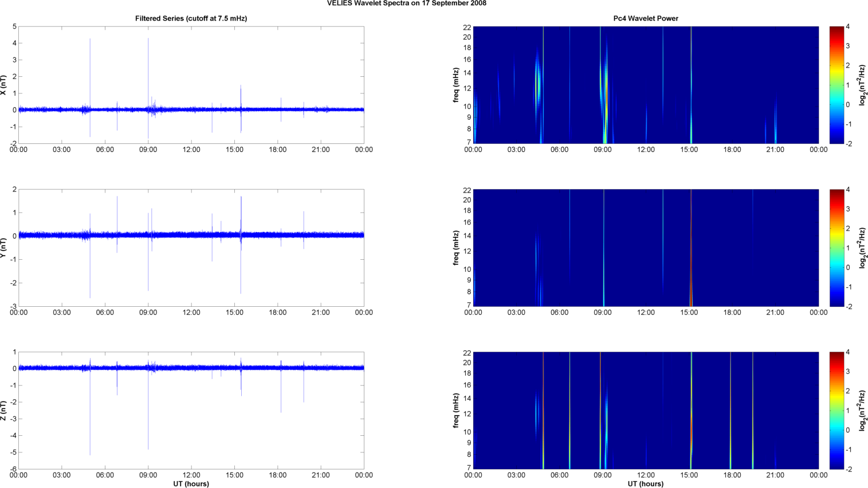Click UT (hours) label under bottom wavelet plot

click(x=645, y=484)
